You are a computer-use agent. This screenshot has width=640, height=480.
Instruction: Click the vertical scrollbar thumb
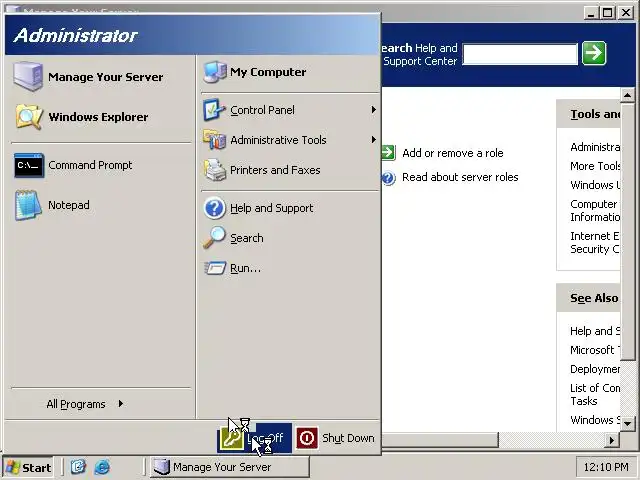coord(627,231)
